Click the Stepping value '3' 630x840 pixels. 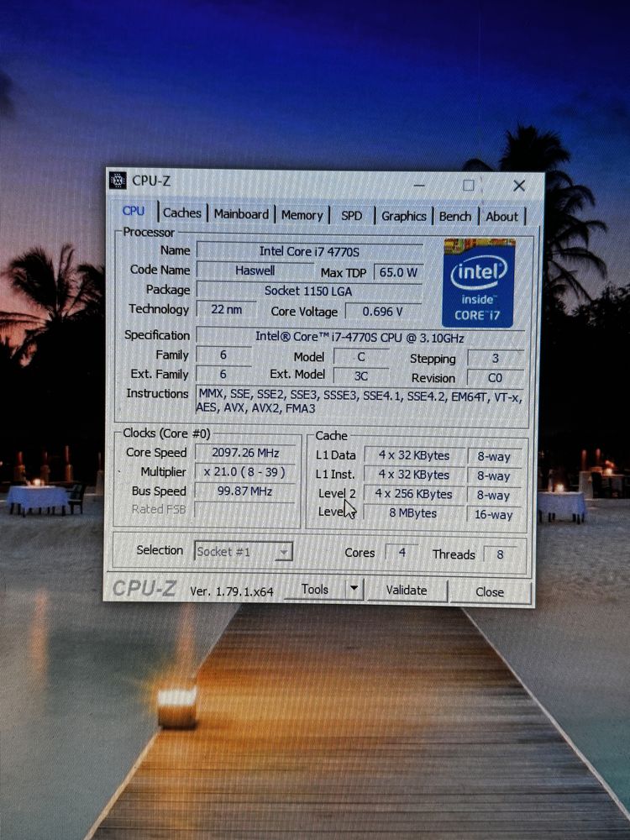coord(495,358)
